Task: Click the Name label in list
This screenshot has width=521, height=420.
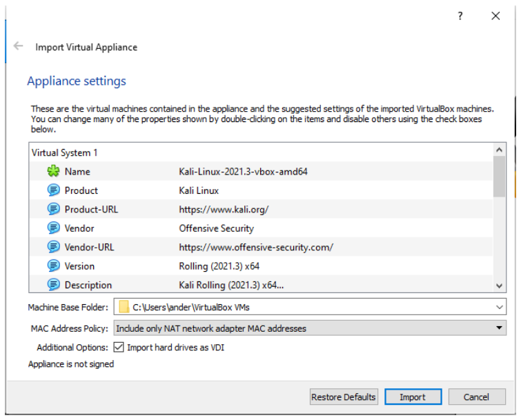Action: point(77,172)
